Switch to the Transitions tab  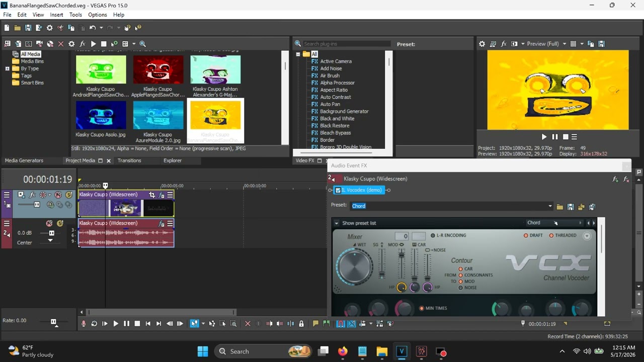coord(129,160)
